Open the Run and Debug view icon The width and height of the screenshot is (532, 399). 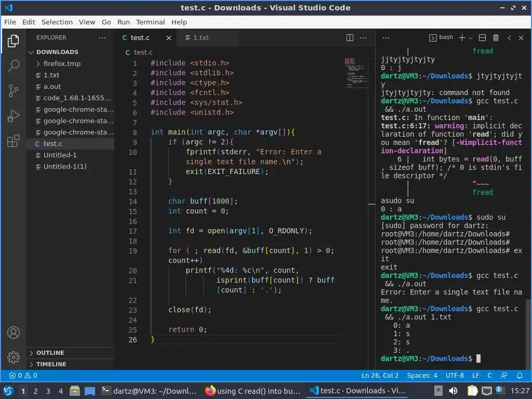coord(13,116)
